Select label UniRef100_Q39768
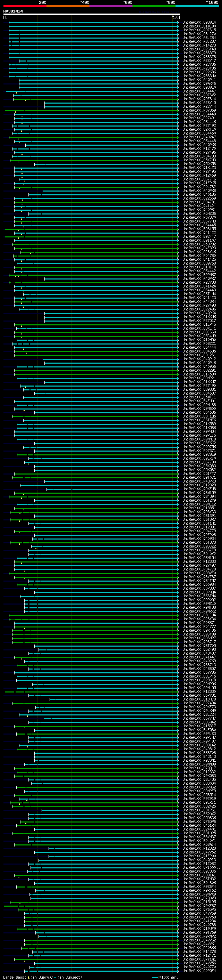This screenshot has width=222, height=980. [x=199, y=263]
